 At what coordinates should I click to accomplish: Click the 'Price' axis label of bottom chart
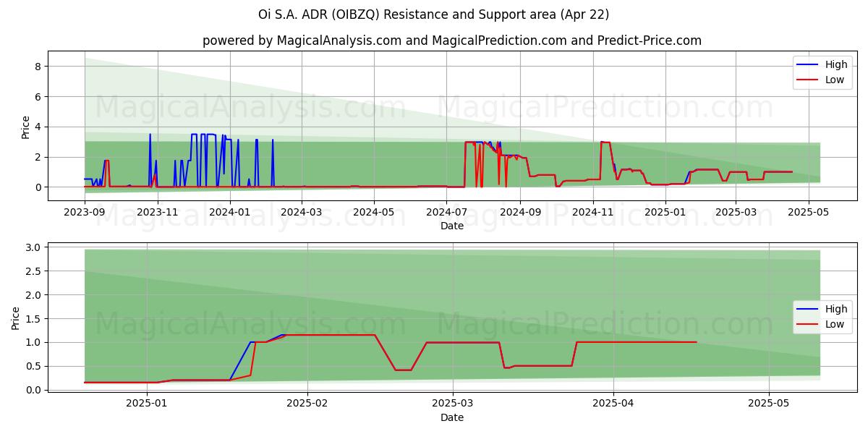pyautogui.click(x=16, y=318)
